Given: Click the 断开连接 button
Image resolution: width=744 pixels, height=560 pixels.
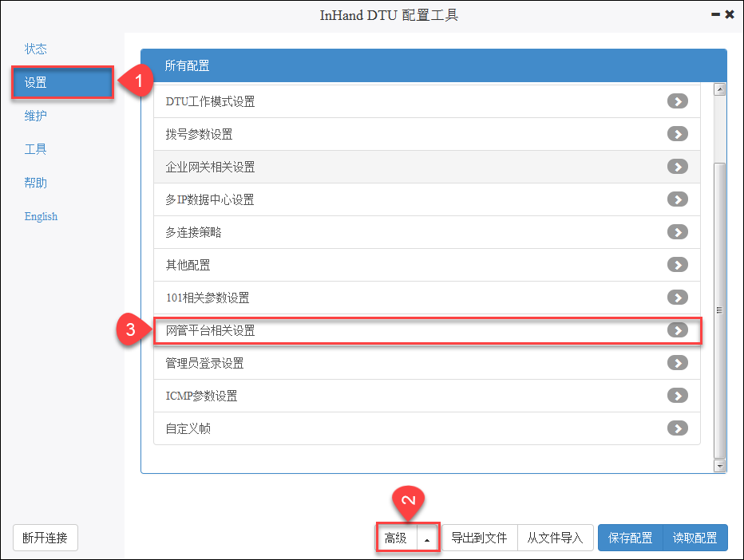Looking at the screenshot, I should point(45,538).
